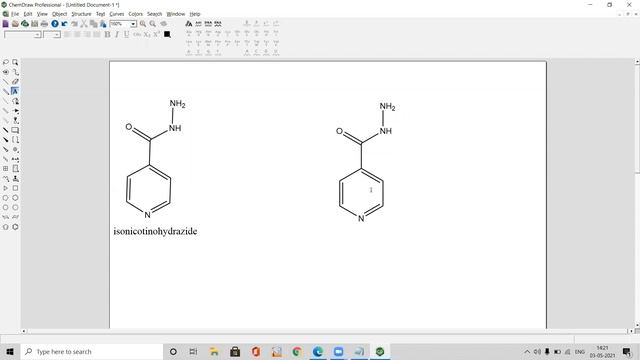Image resolution: width=640 pixels, height=360 pixels.
Task: Open the Templates stamp tool flyout
Action: tap(15, 178)
